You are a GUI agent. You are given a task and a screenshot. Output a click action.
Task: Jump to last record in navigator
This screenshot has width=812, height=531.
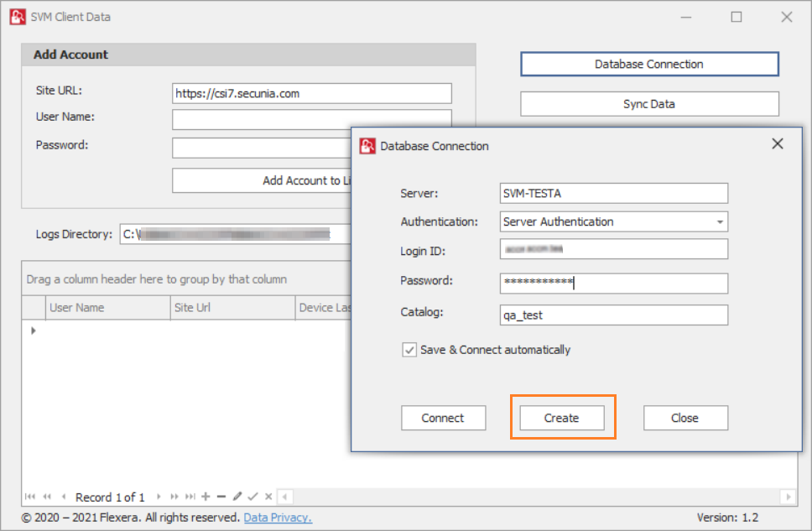(x=190, y=497)
